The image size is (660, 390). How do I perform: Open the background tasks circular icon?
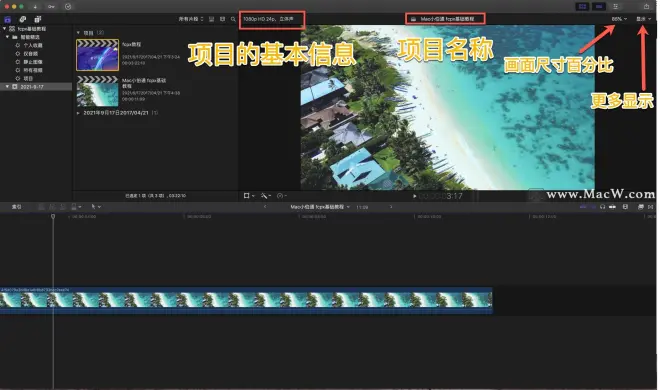point(68,6)
